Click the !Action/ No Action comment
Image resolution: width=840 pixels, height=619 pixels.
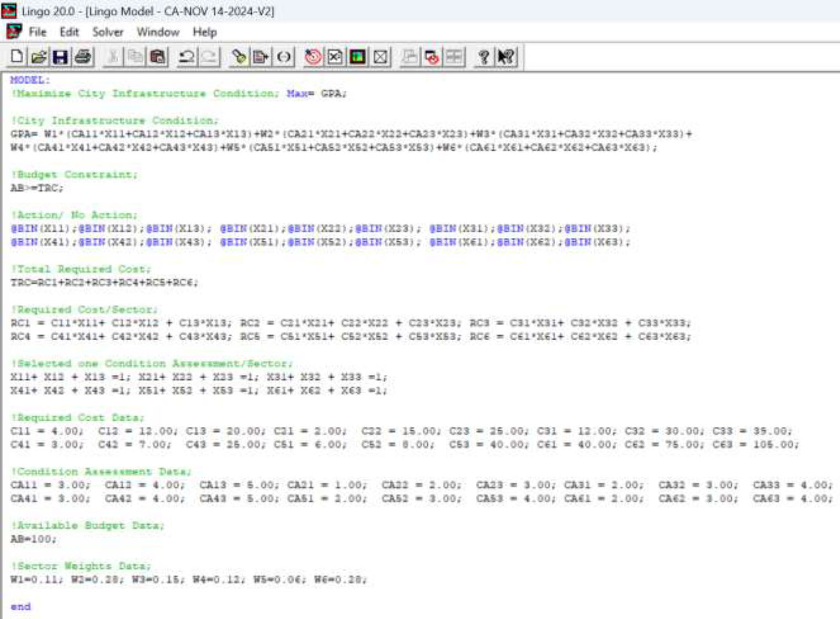(75, 215)
